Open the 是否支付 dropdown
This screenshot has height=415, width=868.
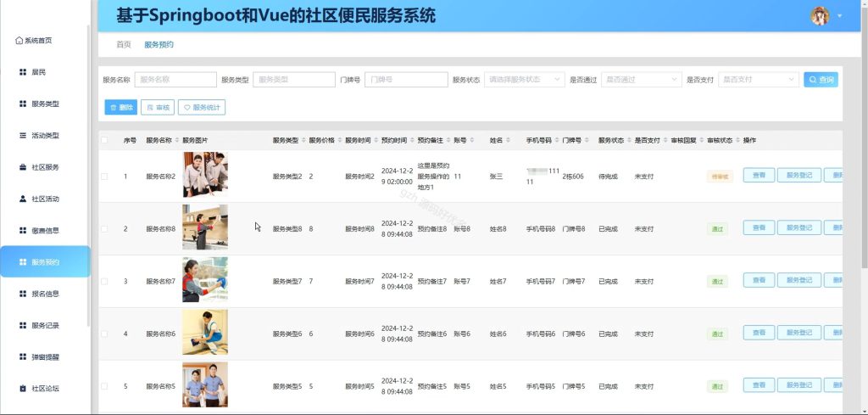[x=759, y=79]
